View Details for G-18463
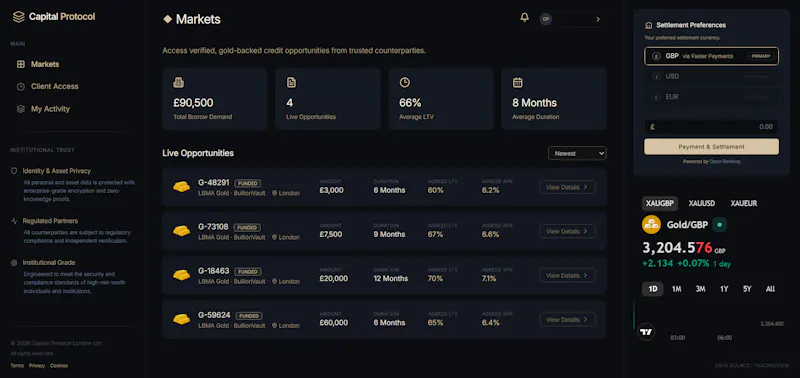 [x=567, y=275]
